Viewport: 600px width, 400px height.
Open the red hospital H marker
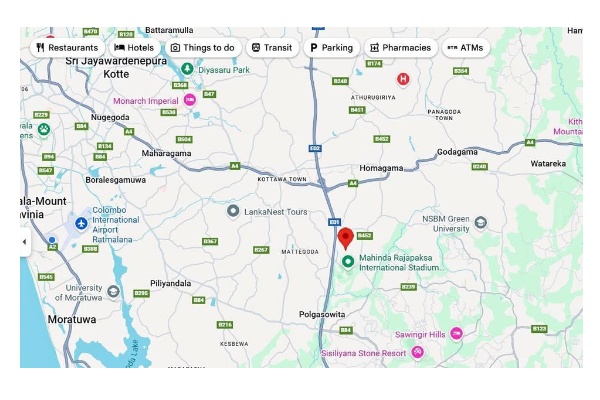click(403, 79)
